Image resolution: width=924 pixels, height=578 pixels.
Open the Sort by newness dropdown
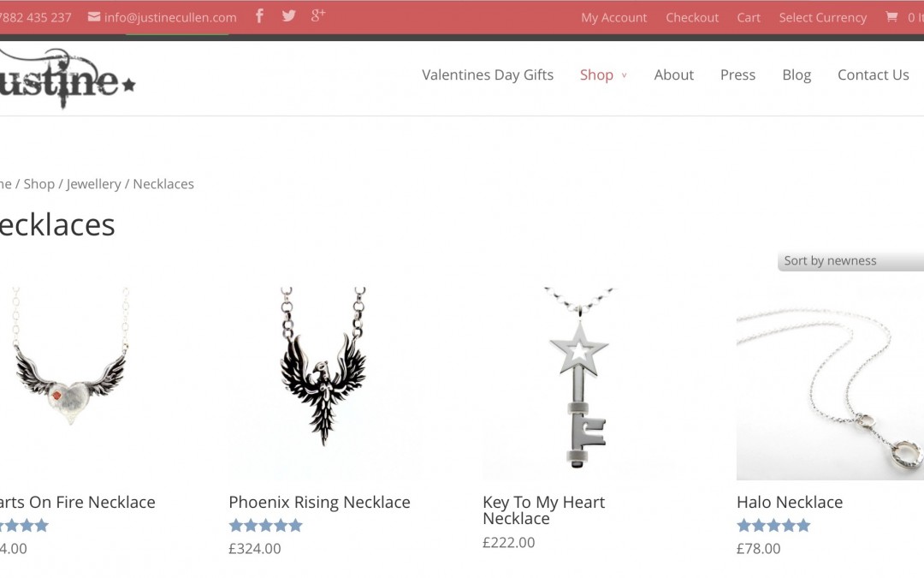851,260
